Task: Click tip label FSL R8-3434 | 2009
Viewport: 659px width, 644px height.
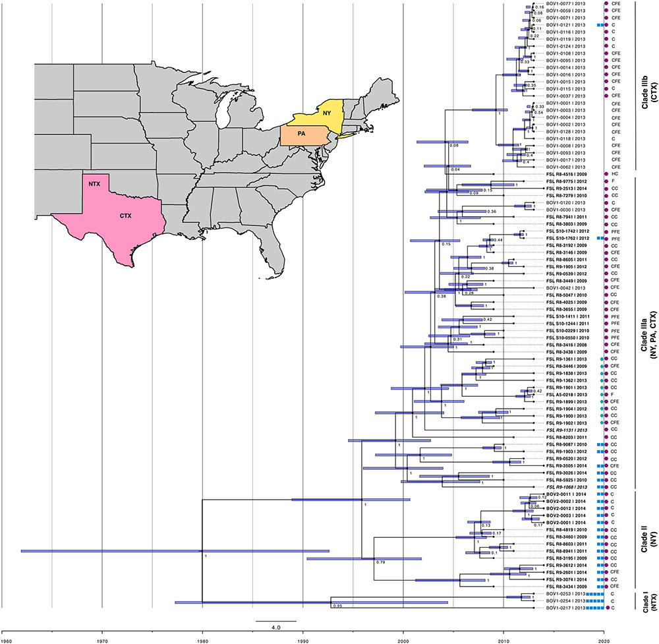Action: point(565,587)
